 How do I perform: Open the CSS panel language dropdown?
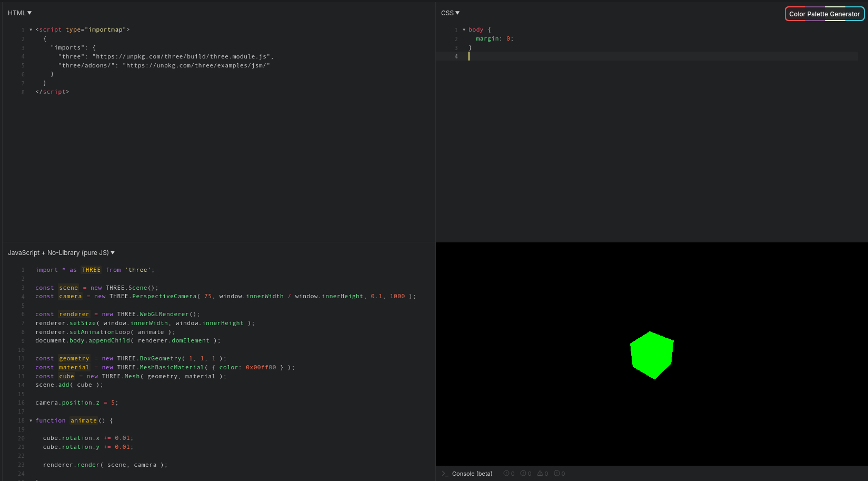tap(450, 13)
